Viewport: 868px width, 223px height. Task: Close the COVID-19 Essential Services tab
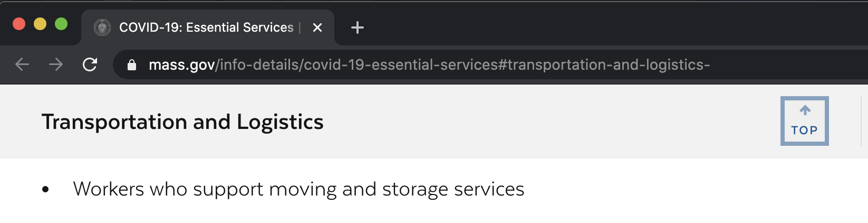[x=317, y=27]
